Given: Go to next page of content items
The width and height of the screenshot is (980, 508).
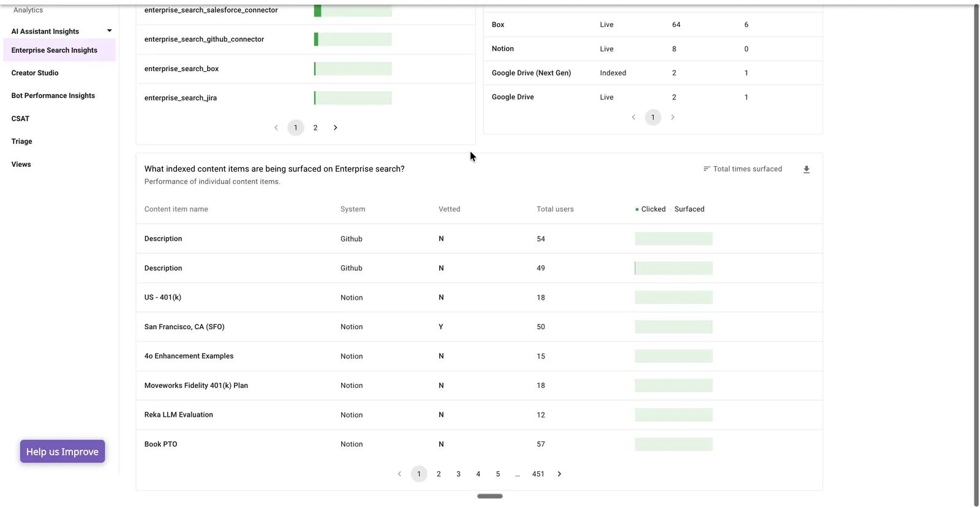Looking at the screenshot, I should [x=559, y=474].
